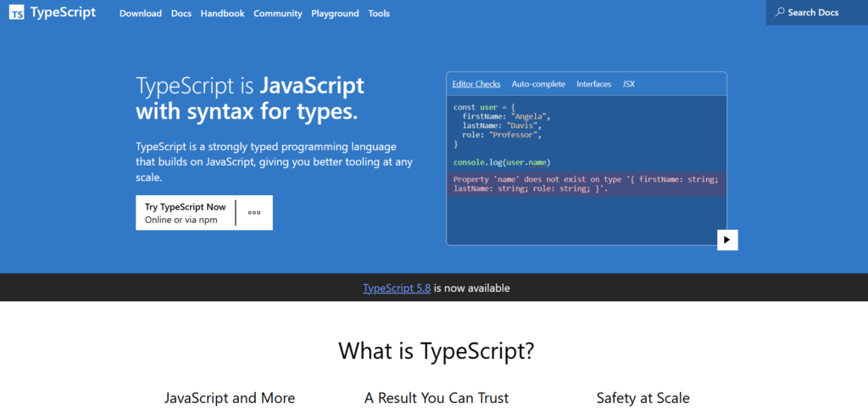Open the Download page
Image resolution: width=868 pixels, height=414 pixels.
point(141,14)
